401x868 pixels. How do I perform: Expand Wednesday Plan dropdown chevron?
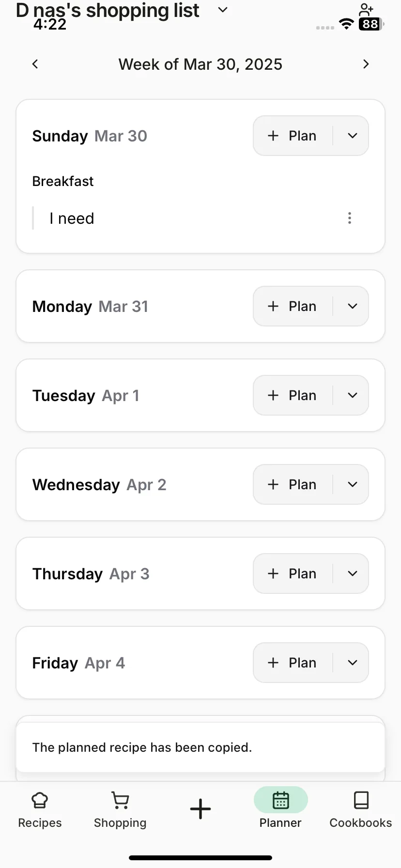pyautogui.click(x=353, y=484)
